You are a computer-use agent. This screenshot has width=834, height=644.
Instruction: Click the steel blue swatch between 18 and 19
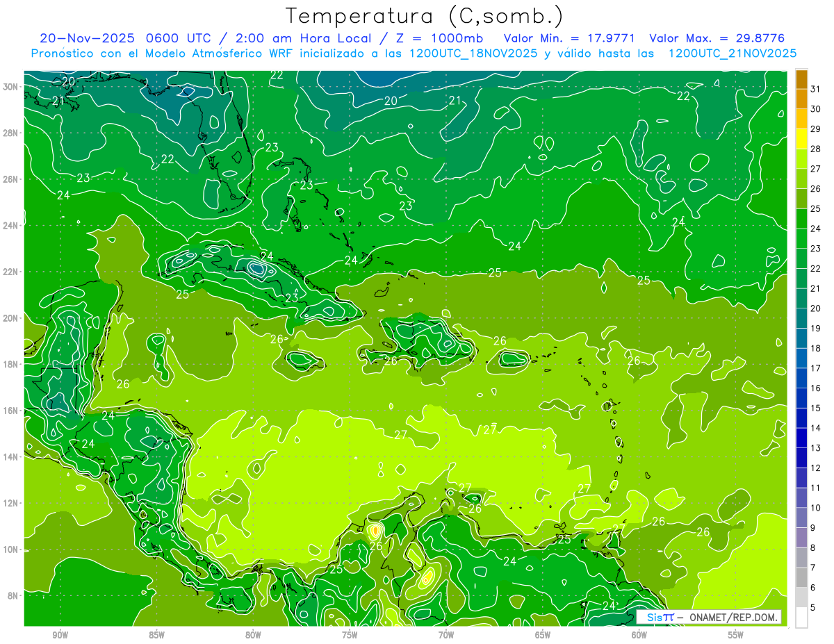(801, 338)
